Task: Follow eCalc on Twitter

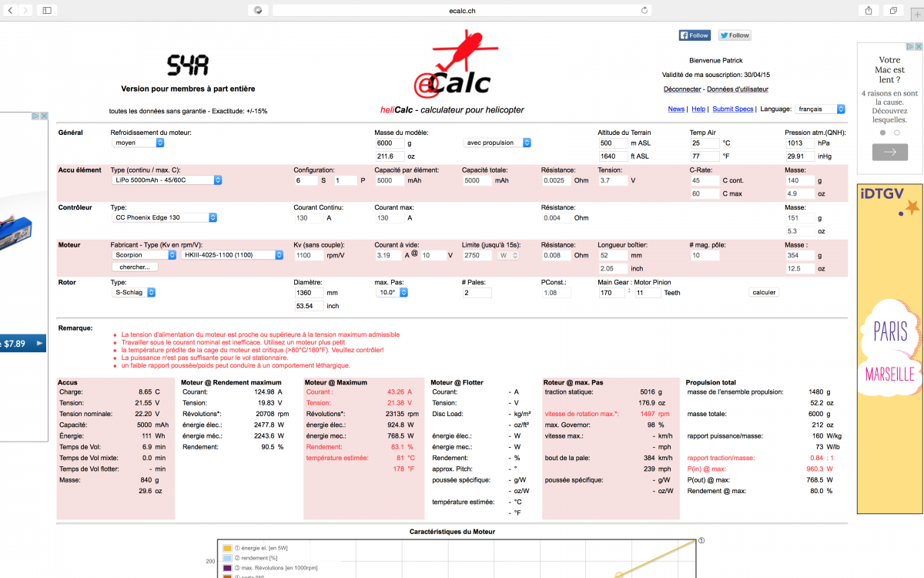Action: tap(735, 35)
